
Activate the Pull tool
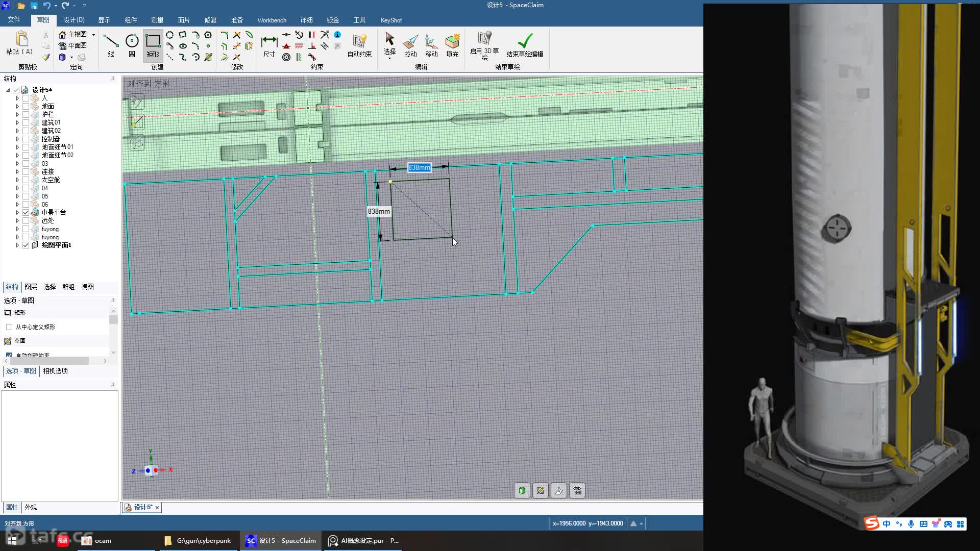410,45
